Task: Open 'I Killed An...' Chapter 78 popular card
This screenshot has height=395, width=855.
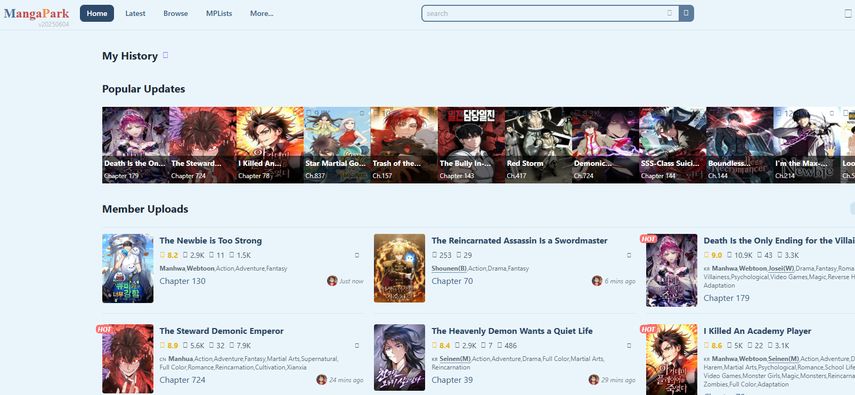Action: (270, 145)
